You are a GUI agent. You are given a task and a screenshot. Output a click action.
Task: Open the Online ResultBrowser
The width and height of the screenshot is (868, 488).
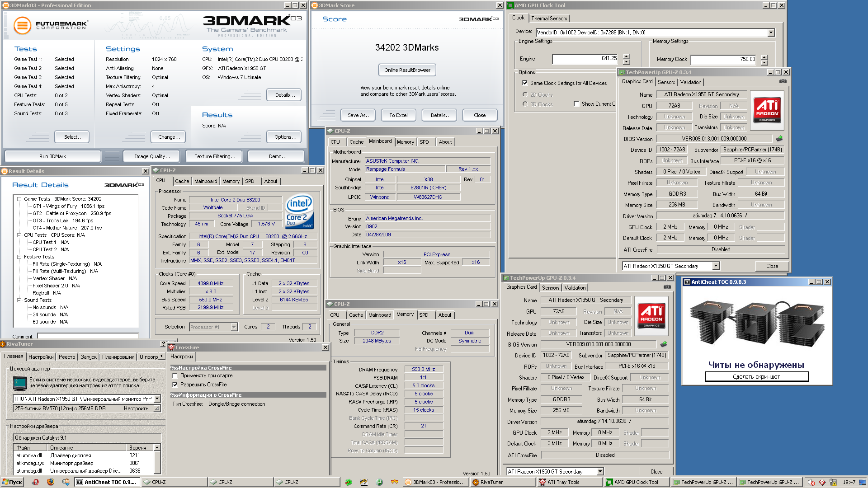(407, 70)
